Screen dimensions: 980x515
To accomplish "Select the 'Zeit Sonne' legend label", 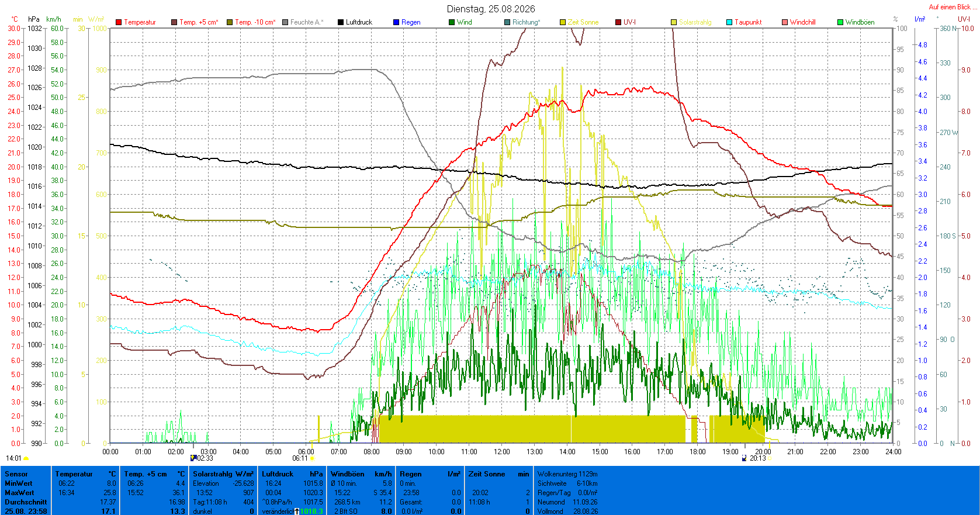I will coord(583,22).
